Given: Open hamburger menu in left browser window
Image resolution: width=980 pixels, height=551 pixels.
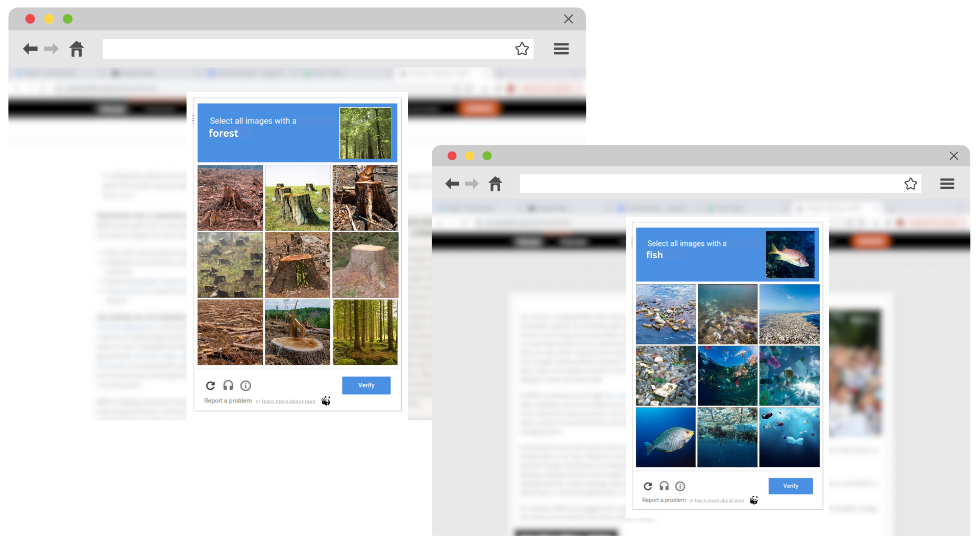Looking at the screenshot, I should pos(561,49).
